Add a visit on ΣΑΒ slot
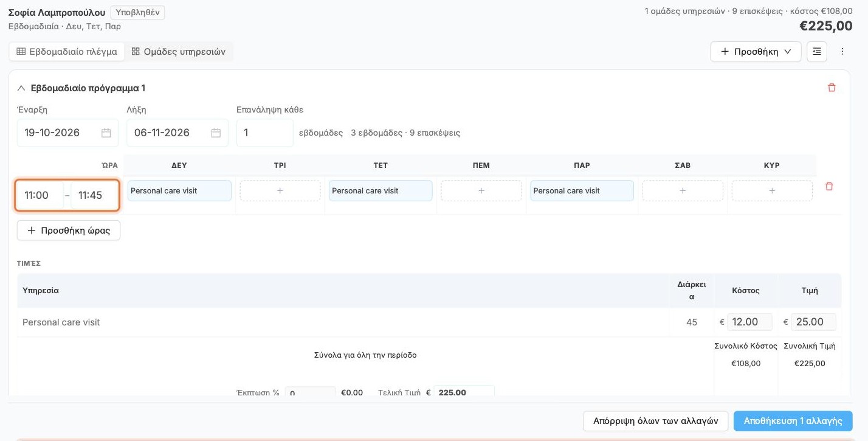The height and width of the screenshot is (441, 868). pos(683,190)
